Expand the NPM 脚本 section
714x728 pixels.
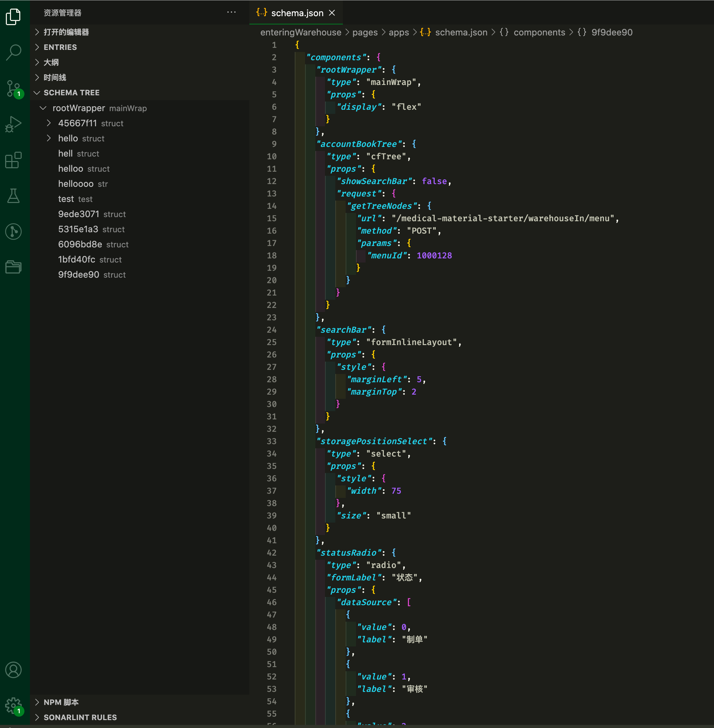point(140,702)
